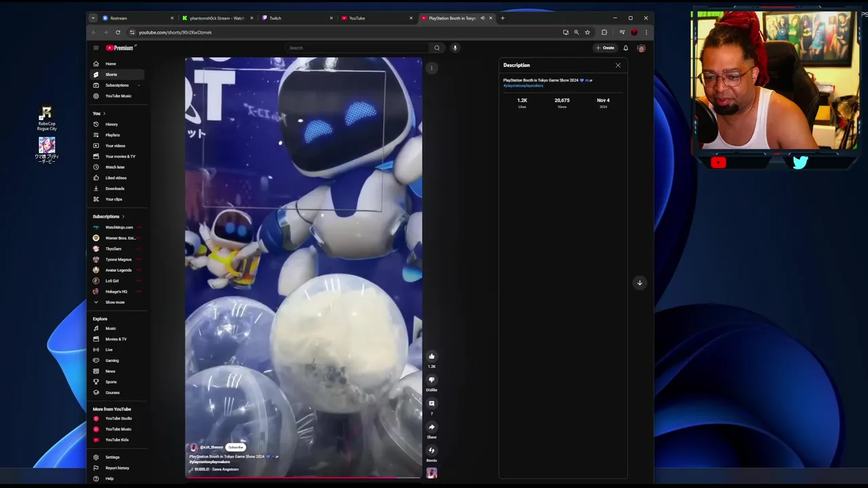Click the address bar URL
This screenshot has height=488, width=868.
pos(175,33)
